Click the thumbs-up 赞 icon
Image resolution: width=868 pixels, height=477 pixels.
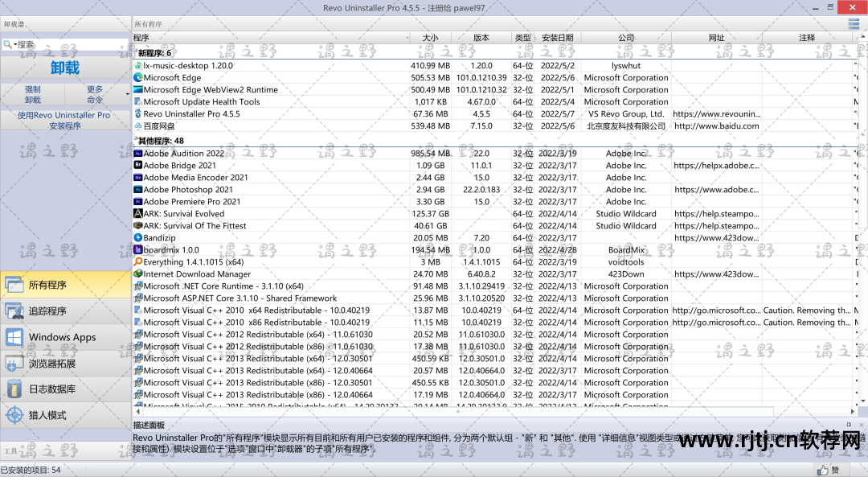coord(823,470)
